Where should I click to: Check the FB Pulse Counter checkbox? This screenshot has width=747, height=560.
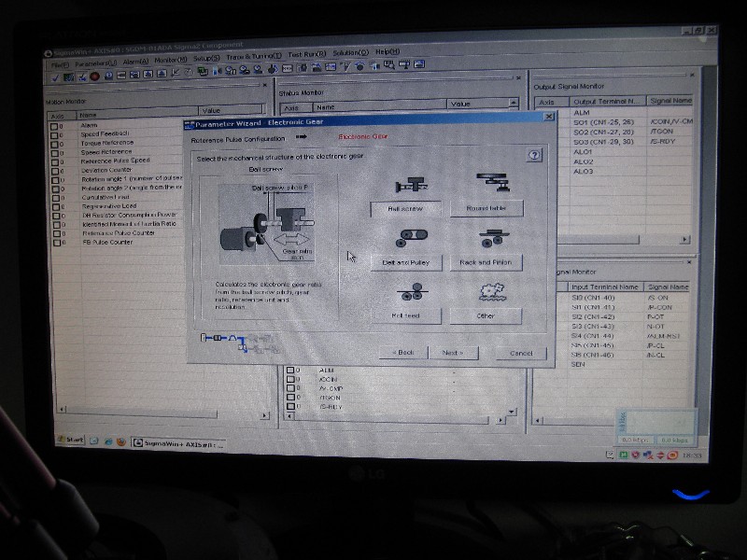point(54,243)
